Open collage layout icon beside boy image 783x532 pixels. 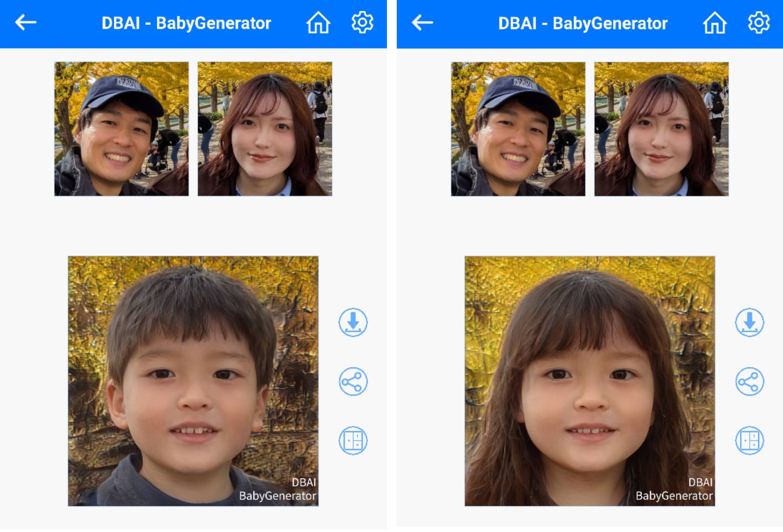pyautogui.click(x=353, y=440)
